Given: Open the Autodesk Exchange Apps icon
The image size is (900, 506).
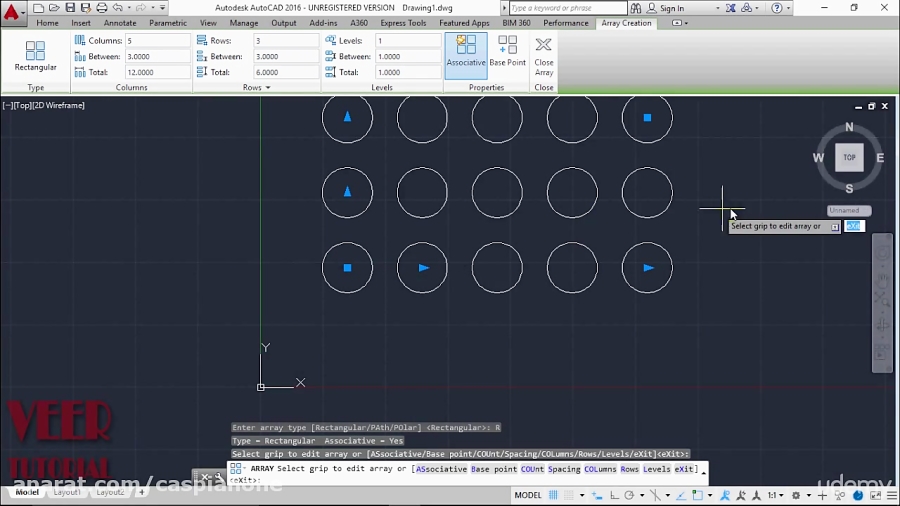Looking at the screenshot, I should pos(731,8).
